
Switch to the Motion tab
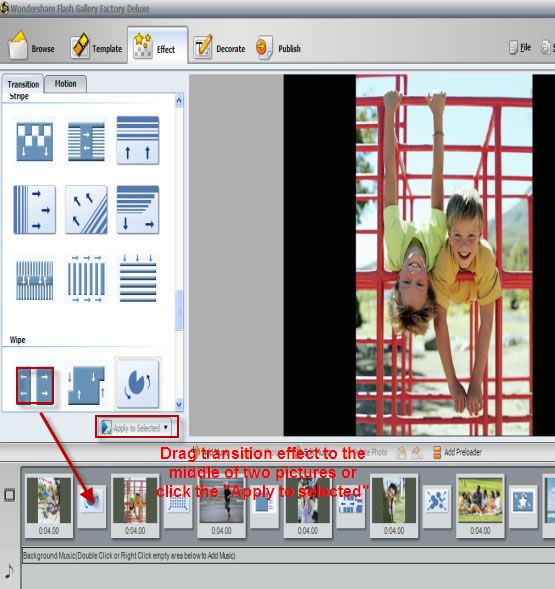click(65, 84)
